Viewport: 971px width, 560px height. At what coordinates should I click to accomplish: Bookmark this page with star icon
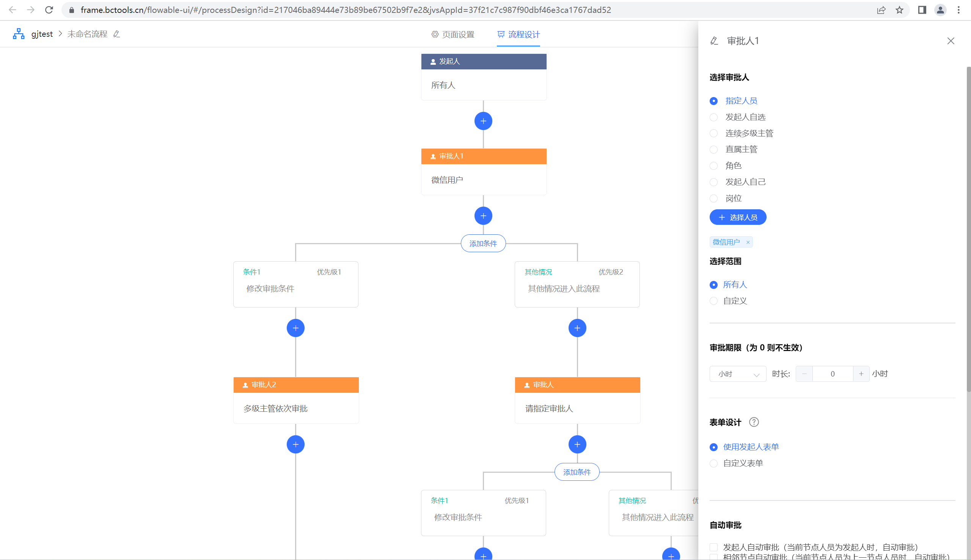(899, 10)
